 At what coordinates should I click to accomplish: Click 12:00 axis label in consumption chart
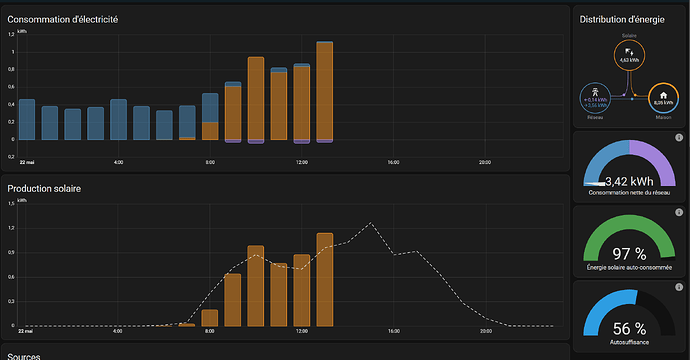pos(302,162)
